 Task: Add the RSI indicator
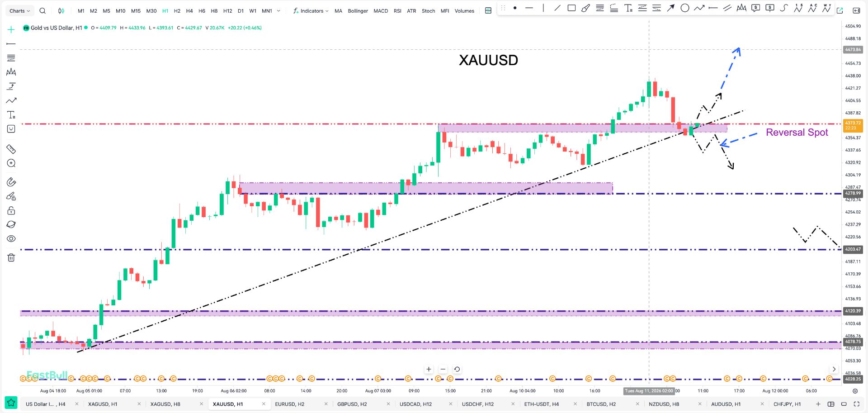[397, 11]
